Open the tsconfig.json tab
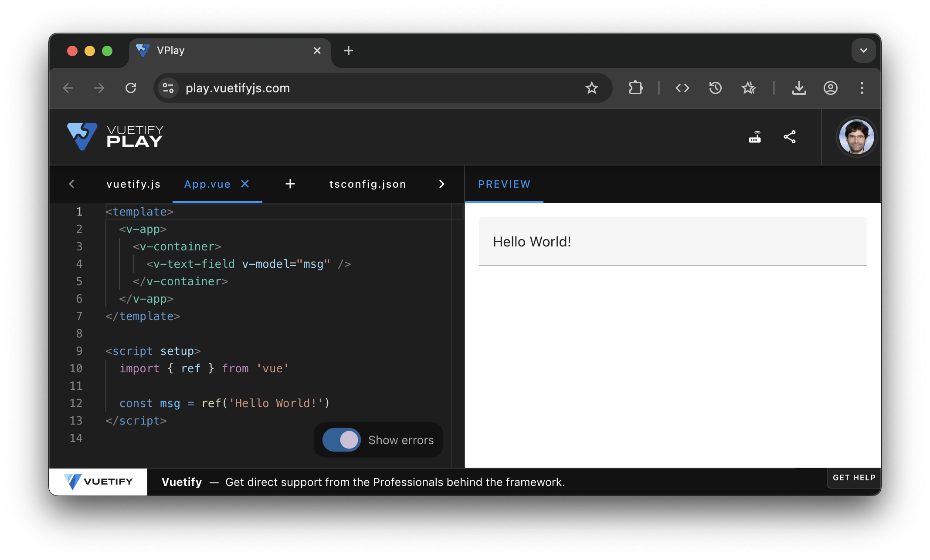Image resolution: width=930 pixels, height=560 pixels. [368, 184]
